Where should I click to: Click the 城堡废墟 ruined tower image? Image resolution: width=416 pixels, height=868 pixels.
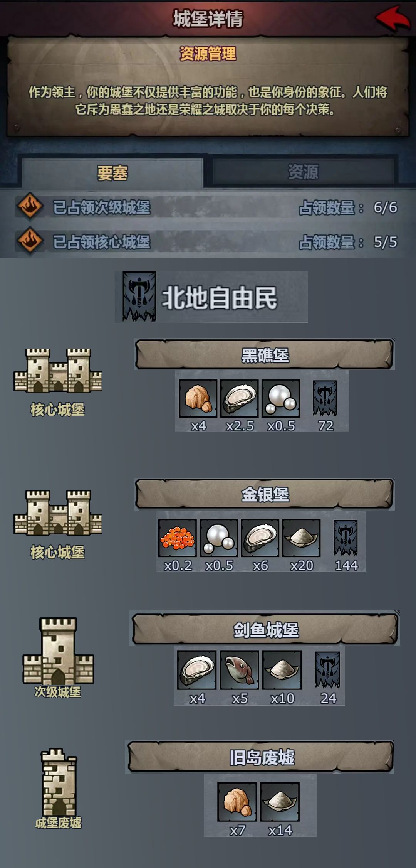[59, 782]
